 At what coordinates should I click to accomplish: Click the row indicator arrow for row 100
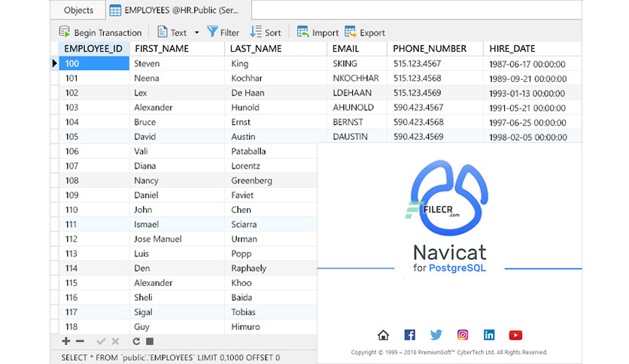[x=55, y=63]
